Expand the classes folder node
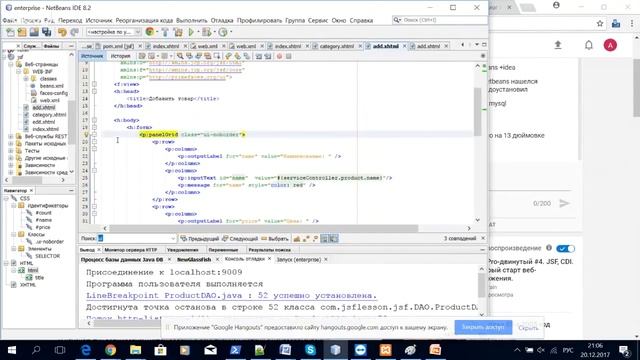 (26, 79)
